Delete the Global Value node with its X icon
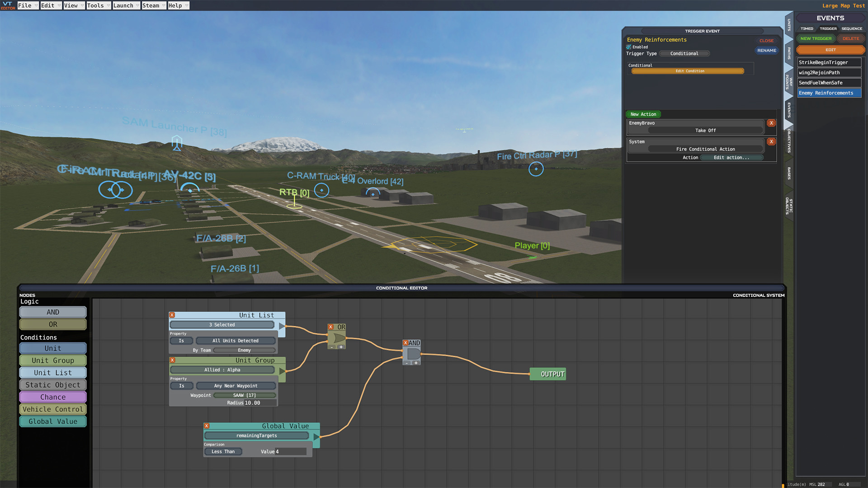The width and height of the screenshot is (868, 488). point(207,426)
